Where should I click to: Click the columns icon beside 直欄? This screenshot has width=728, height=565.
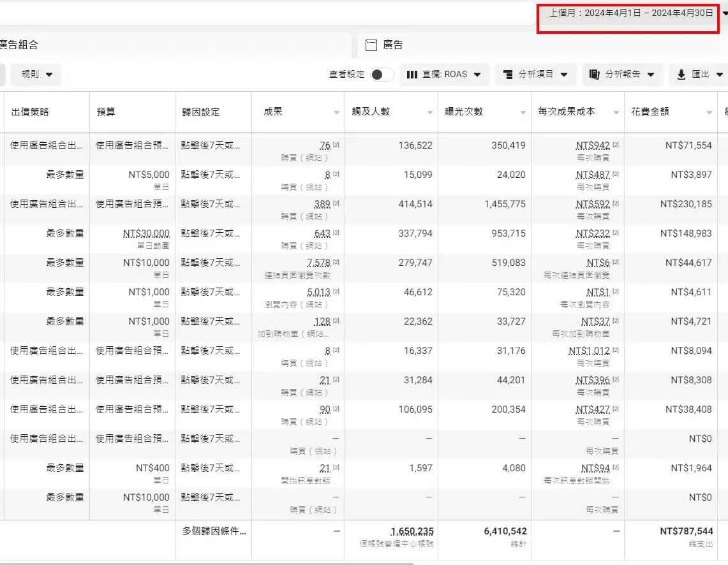pos(412,74)
